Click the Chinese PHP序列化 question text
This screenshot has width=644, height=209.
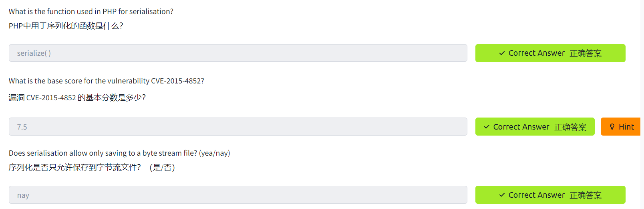66,26
